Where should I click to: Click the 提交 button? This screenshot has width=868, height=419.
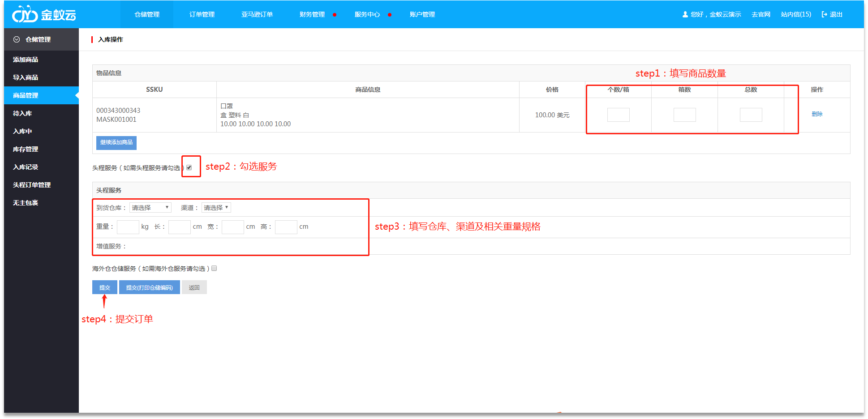[104, 287]
